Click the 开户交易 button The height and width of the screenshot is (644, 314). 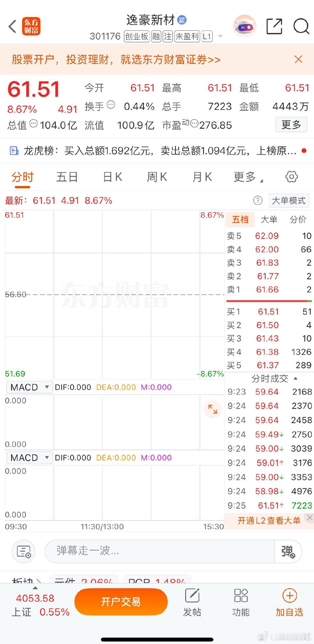121,602
